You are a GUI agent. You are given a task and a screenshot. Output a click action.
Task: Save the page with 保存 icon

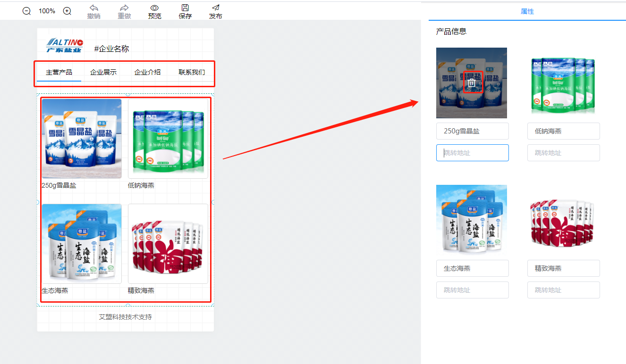click(x=185, y=8)
